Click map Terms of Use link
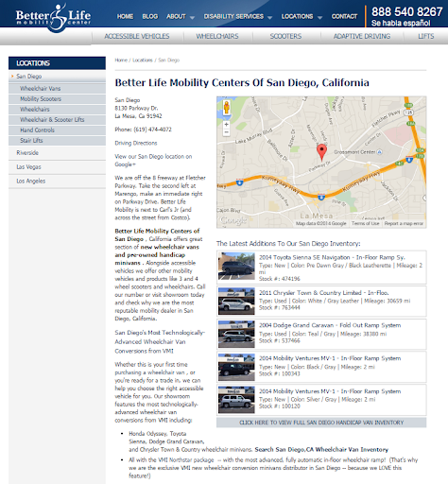 [366, 223]
